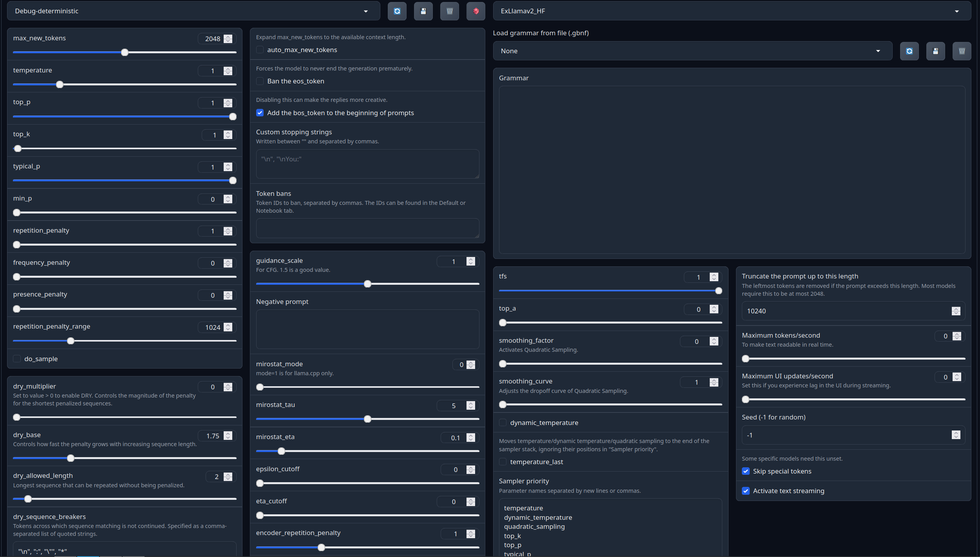The image size is (980, 557).
Task: Enable the do_sample option
Action: [x=17, y=358]
